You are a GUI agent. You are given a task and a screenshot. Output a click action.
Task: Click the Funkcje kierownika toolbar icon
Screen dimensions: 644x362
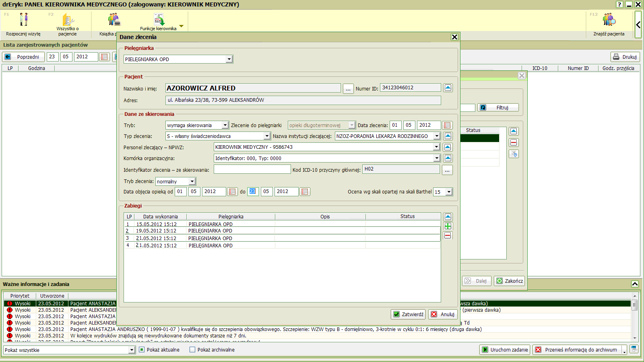click(159, 19)
